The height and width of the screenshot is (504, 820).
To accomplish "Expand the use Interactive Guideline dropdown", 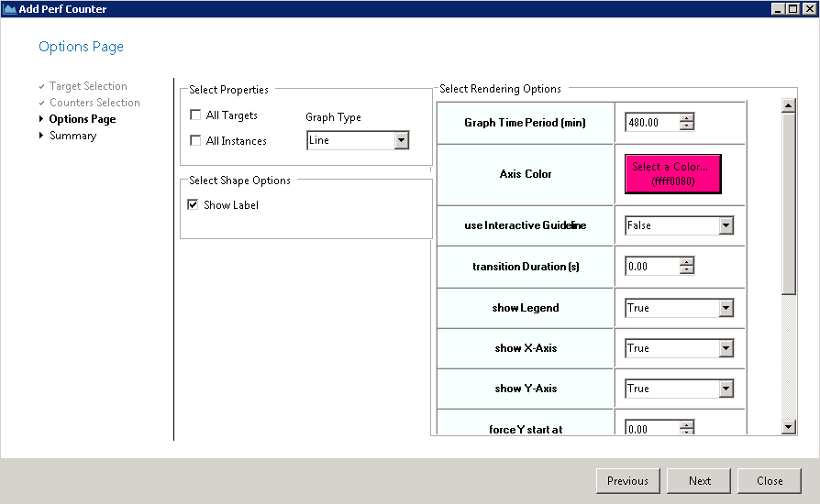I will pyautogui.click(x=726, y=225).
